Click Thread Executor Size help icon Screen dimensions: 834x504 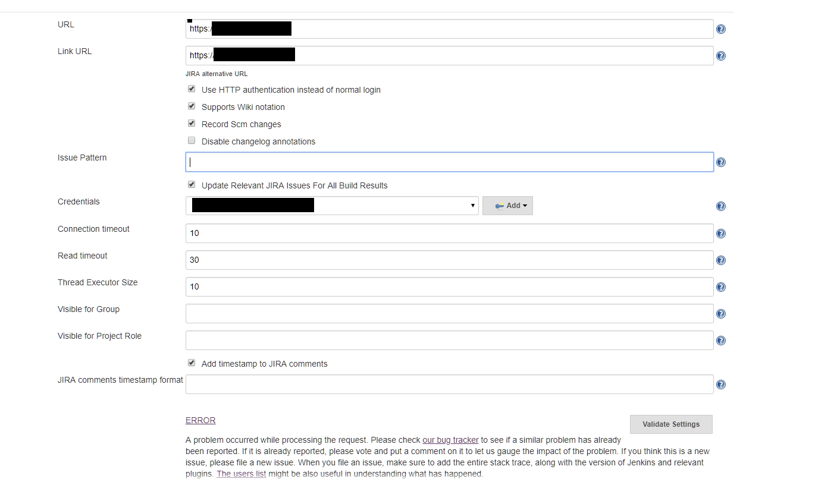click(720, 287)
